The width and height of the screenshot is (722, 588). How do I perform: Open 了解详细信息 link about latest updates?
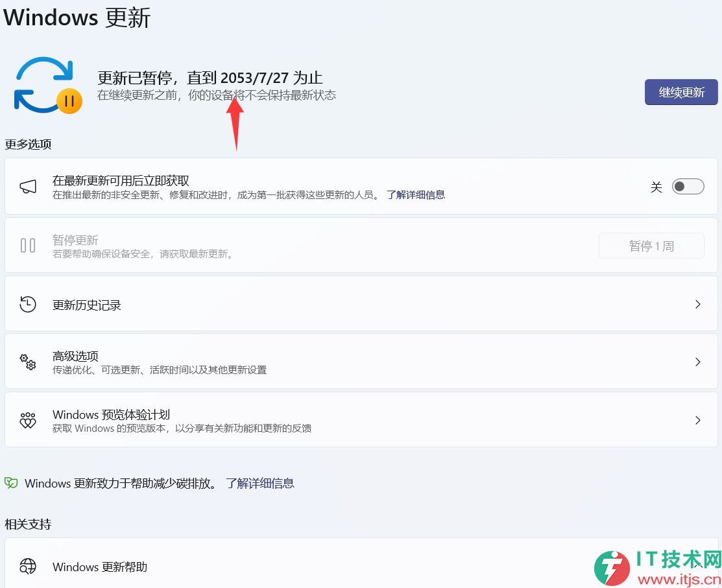tap(416, 194)
